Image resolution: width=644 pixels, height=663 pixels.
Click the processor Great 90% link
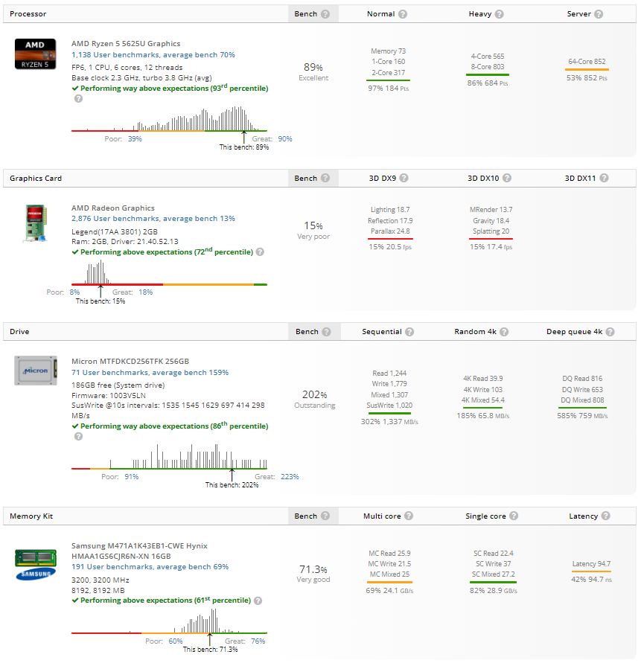click(x=285, y=138)
